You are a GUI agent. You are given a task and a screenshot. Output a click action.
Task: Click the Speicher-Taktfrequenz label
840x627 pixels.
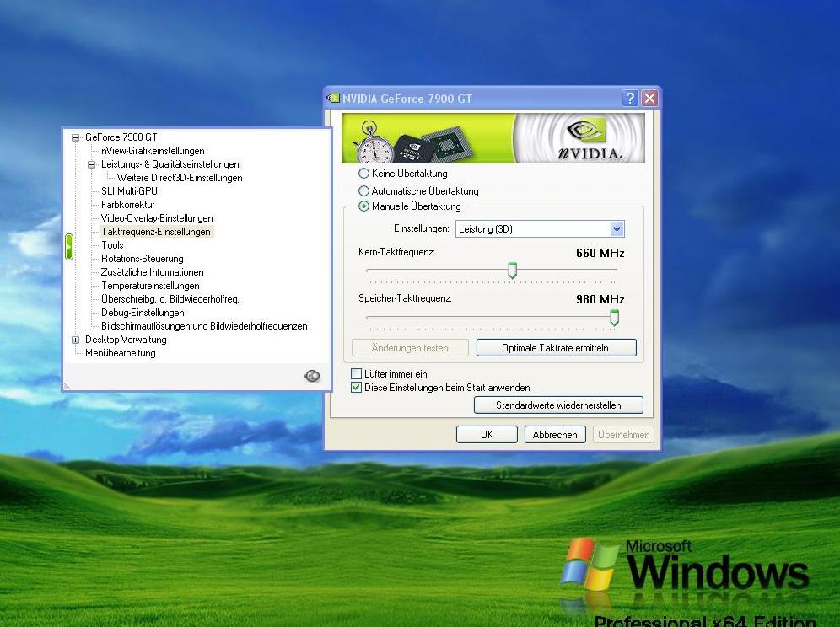click(405, 298)
